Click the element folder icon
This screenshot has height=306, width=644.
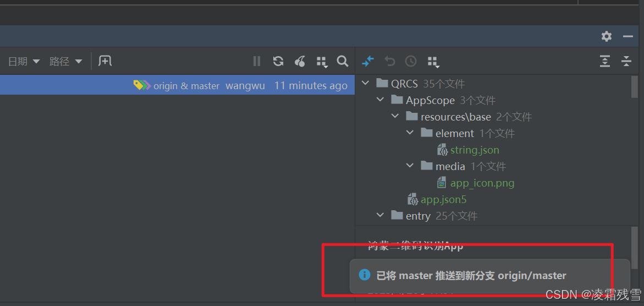click(427, 133)
